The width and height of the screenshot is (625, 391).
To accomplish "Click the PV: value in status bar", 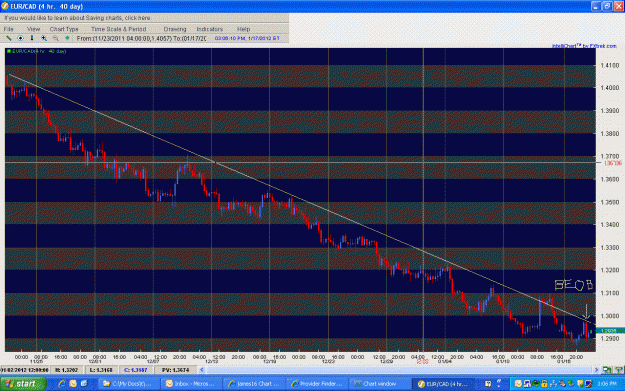I will [175, 370].
